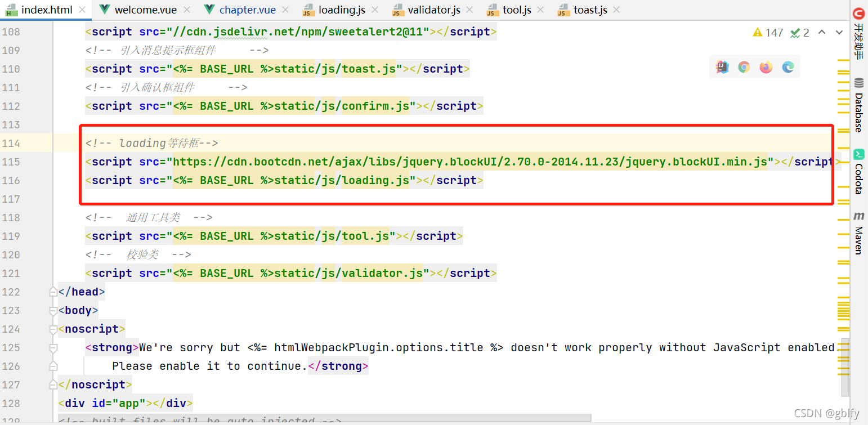Collapse the <body> fold at line 123
Viewport: 868px width, 425px height.
(x=53, y=310)
